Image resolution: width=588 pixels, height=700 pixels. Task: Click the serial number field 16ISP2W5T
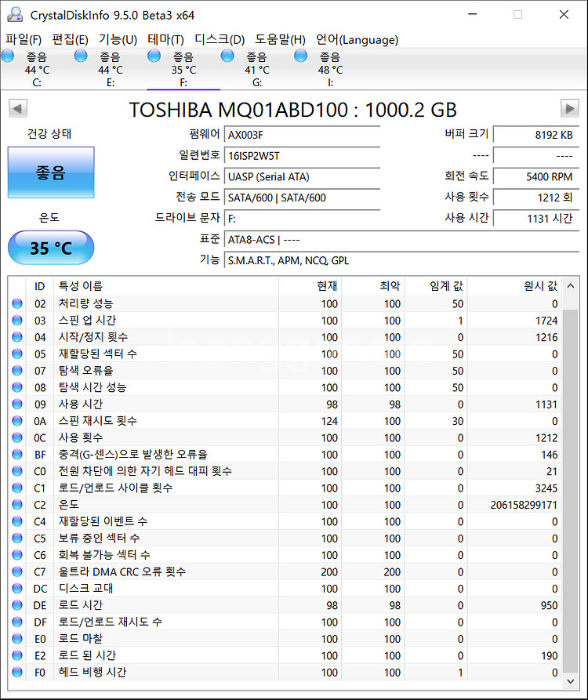pyautogui.click(x=302, y=156)
